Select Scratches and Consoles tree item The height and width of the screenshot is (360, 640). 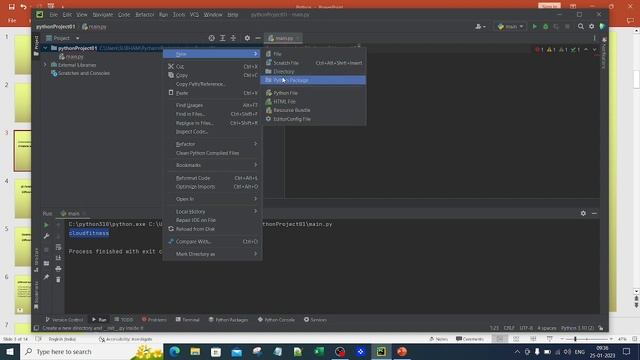pos(80,73)
